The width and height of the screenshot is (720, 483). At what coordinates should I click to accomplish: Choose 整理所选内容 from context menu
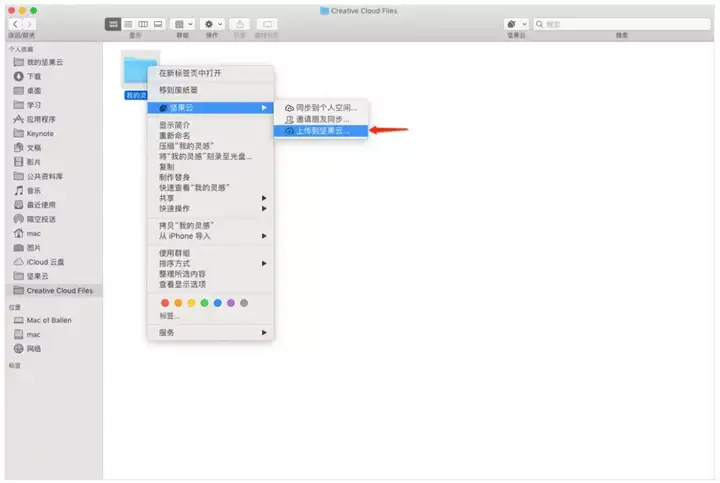click(x=210, y=274)
